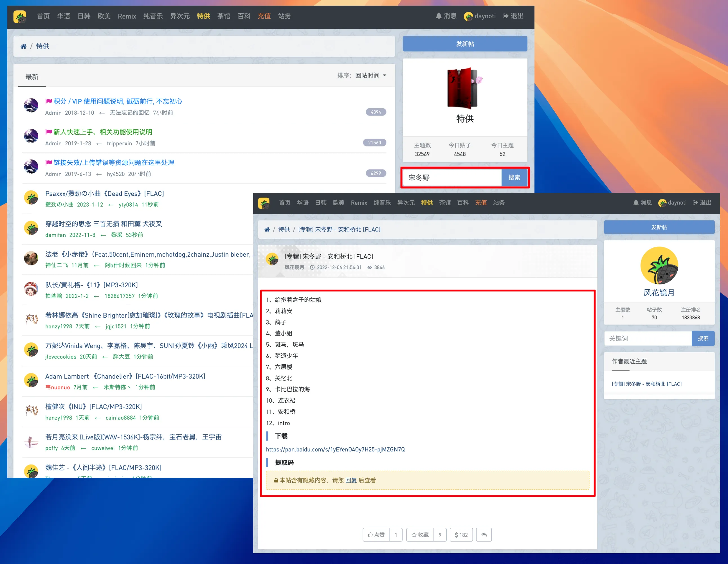Viewport: 728px width, 564px height.
Task: Open the 排序 回帖时间 sort dropdown
Action: click(371, 76)
